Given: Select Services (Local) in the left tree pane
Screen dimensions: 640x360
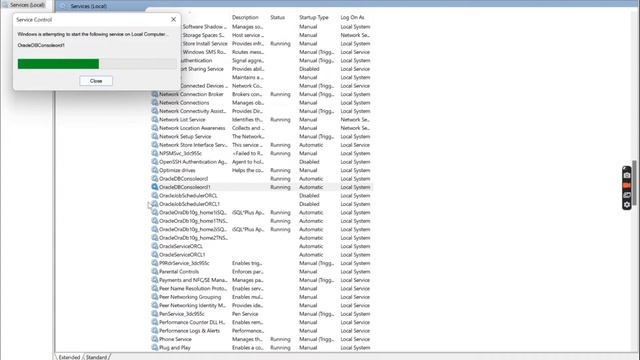Looking at the screenshot, I should point(27,5).
